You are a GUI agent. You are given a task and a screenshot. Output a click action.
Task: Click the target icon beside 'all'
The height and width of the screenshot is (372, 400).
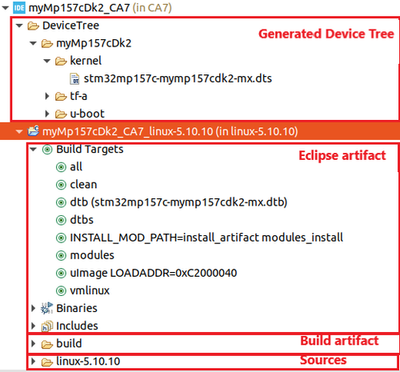61,167
